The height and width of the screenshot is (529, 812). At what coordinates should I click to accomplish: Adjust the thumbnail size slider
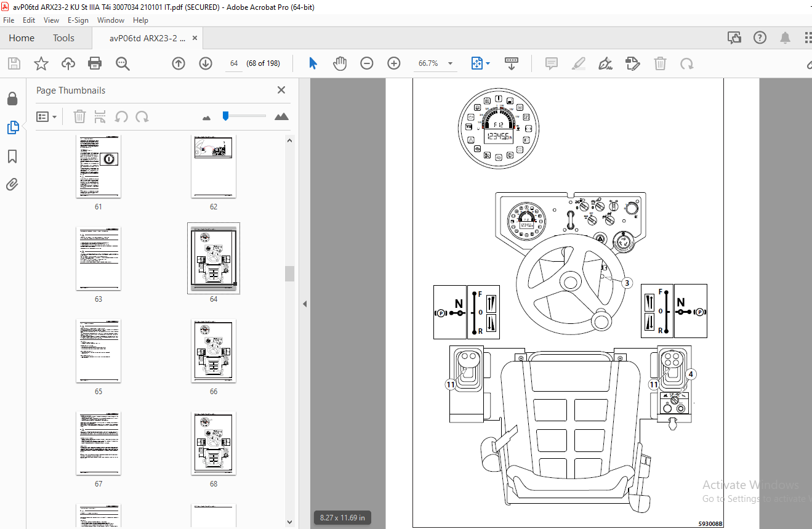(226, 115)
